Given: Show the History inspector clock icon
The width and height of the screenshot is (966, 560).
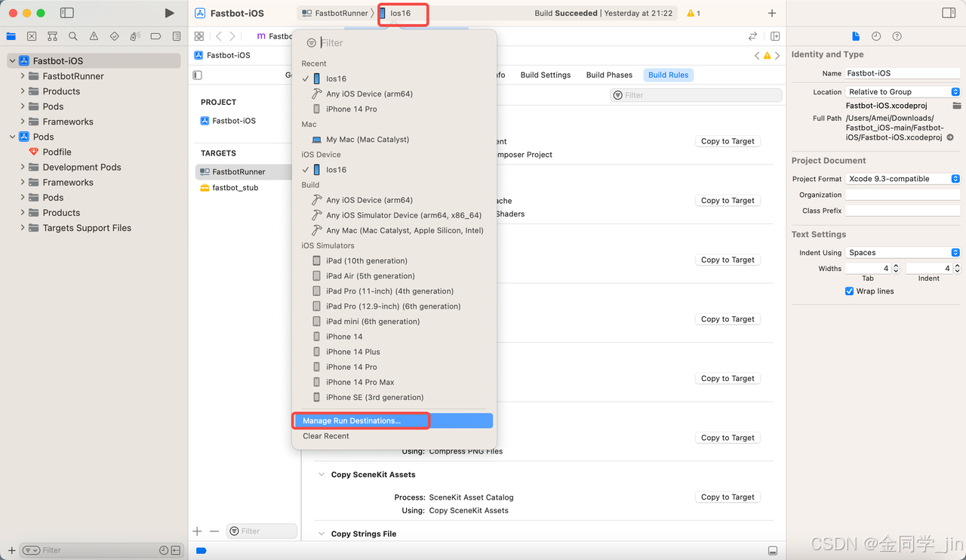Looking at the screenshot, I should (876, 36).
